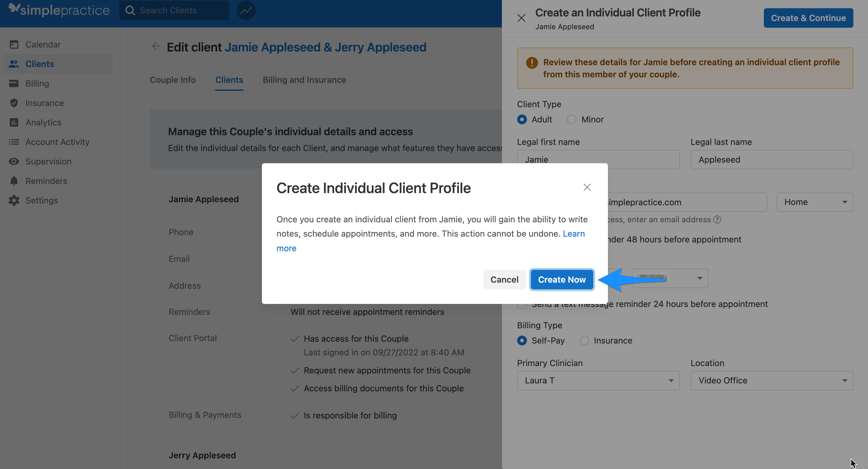The width and height of the screenshot is (868, 469).
Task: Open Analytics from the sidebar
Action: 43,122
